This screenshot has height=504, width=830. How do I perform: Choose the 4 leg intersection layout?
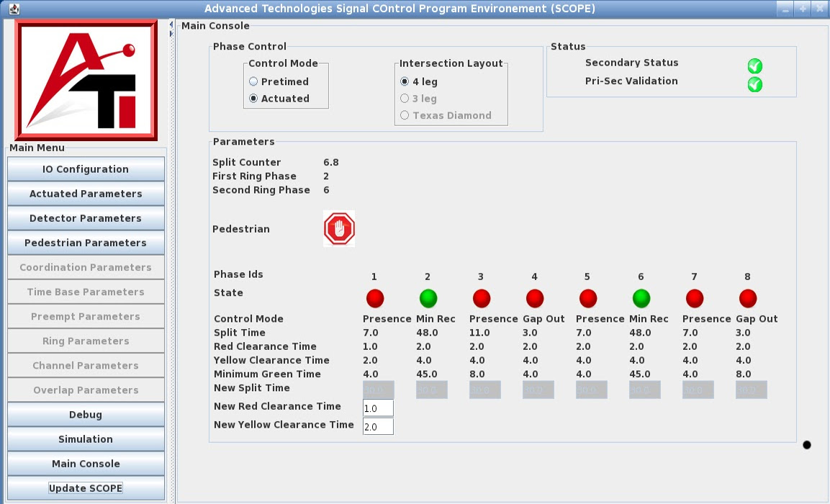tap(405, 82)
